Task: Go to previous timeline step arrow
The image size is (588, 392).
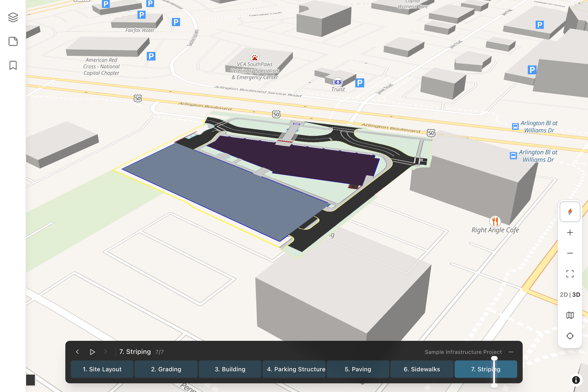Action: tap(77, 352)
